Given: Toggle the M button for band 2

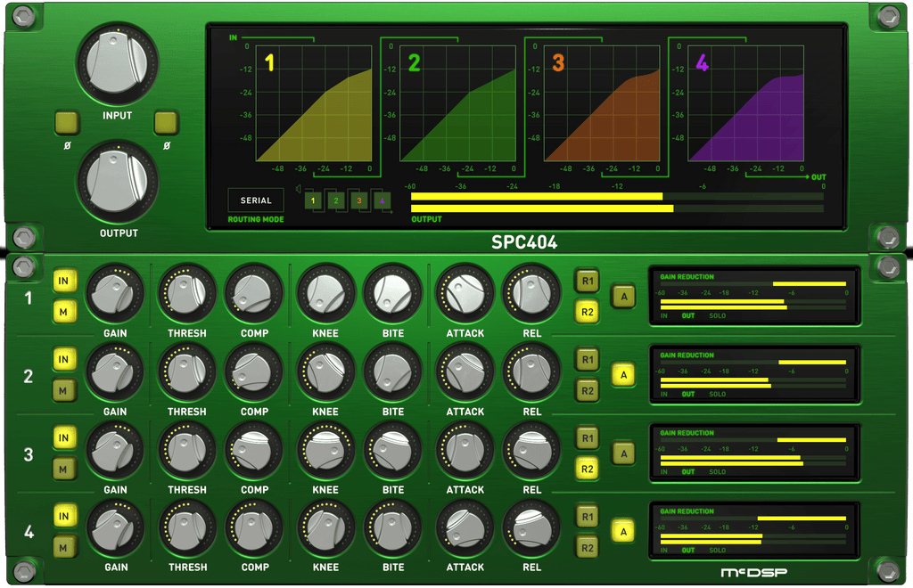Looking at the screenshot, I should tap(64, 391).
